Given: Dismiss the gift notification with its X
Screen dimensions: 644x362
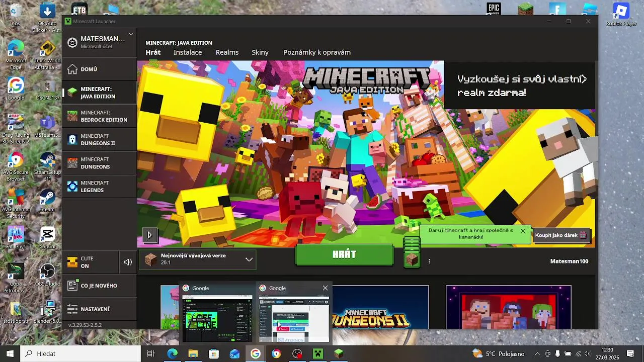Looking at the screenshot, I should point(523,231).
